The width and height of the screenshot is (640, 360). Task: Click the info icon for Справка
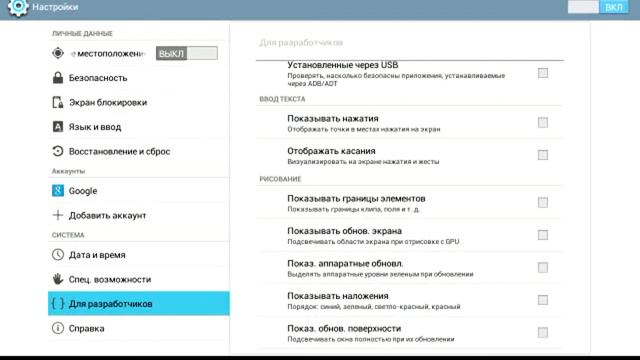(58, 328)
